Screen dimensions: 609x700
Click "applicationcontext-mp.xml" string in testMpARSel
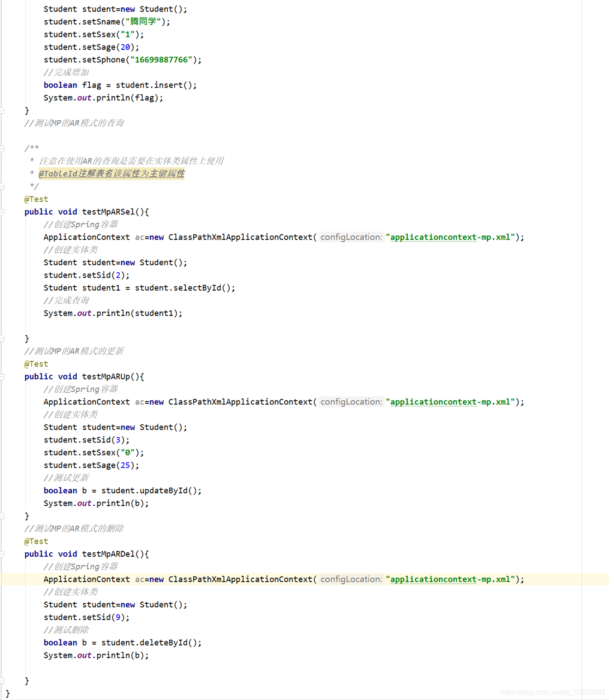coord(450,237)
